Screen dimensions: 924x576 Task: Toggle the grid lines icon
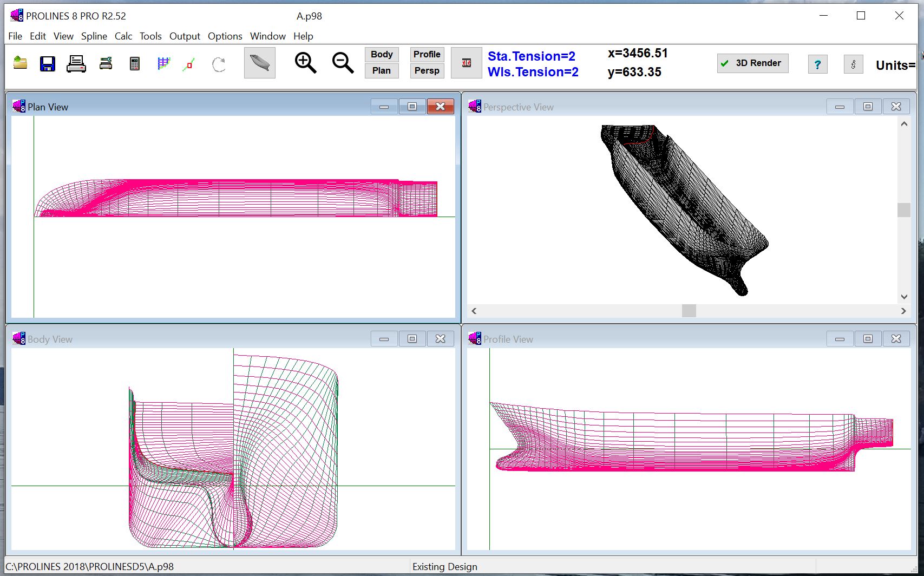pos(163,64)
